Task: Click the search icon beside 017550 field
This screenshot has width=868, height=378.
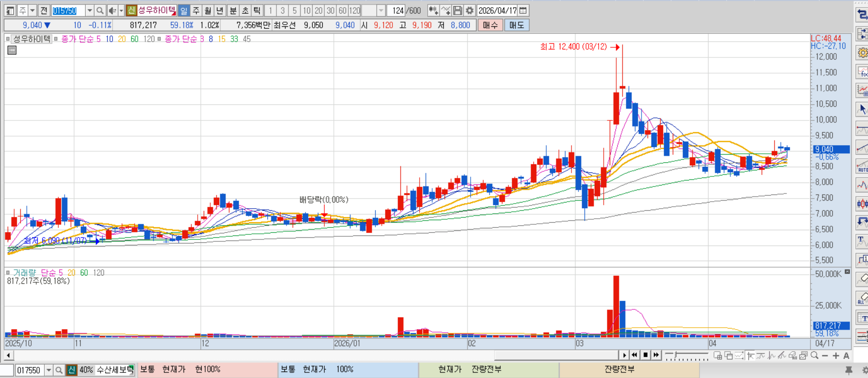Action: 59,370
